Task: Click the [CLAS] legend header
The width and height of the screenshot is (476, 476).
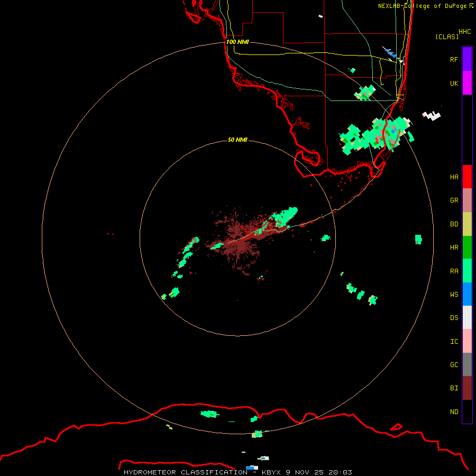Action: [447, 36]
